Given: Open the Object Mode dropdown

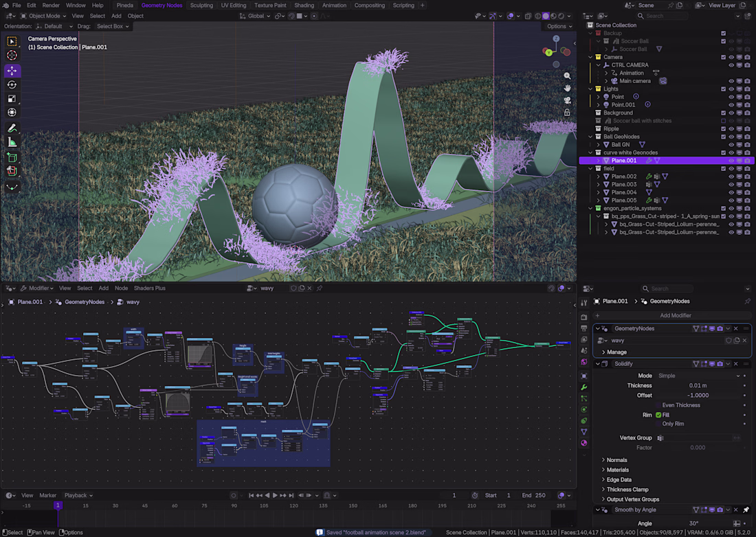Looking at the screenshot, I should [43, 16].
